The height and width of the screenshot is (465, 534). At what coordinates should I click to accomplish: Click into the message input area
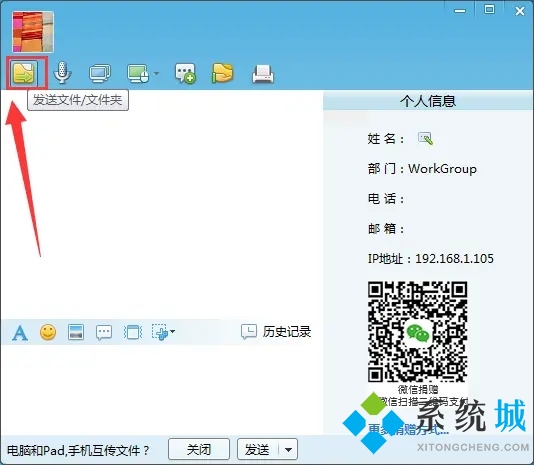(162, 390)
